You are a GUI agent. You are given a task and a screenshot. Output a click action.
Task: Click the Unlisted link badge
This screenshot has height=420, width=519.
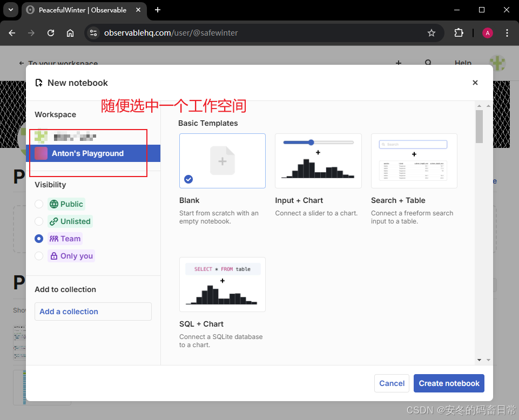point(70,221)
